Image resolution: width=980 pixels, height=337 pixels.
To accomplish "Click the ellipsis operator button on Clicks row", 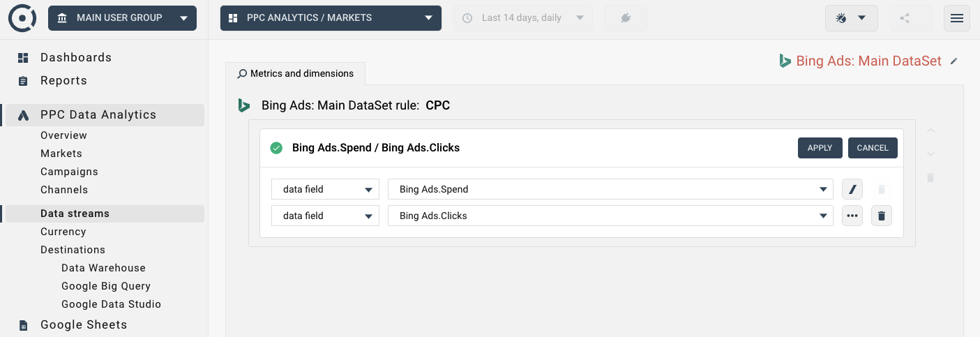I will (852, 216).
